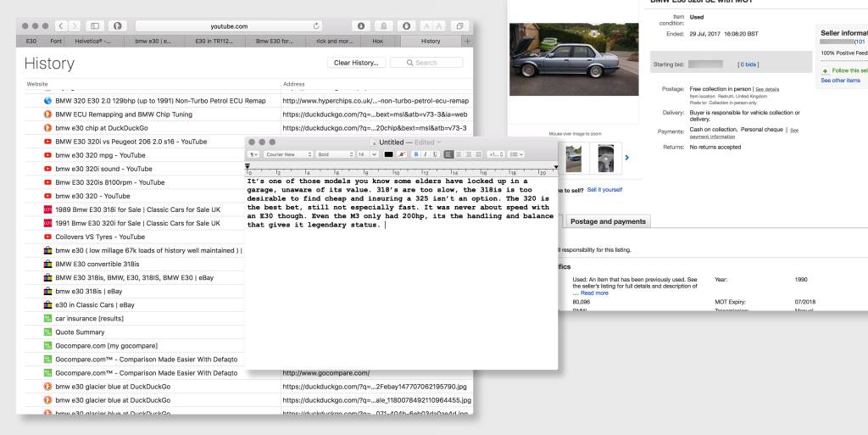The height and width of the screenshot is (435, 868).
Task: Open the black text color swatch
Action: pos(388,154)
